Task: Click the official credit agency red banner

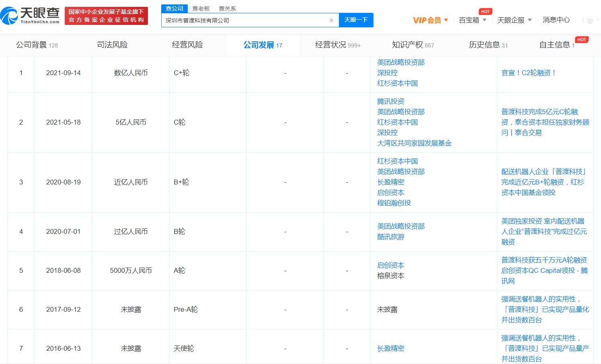Action: (x=106, y=16)
